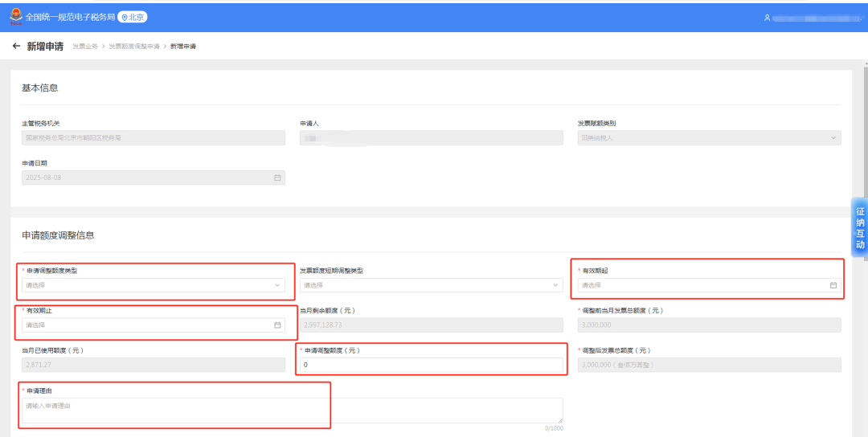Click the location pin 北京 badge

[x=133, y=17]
